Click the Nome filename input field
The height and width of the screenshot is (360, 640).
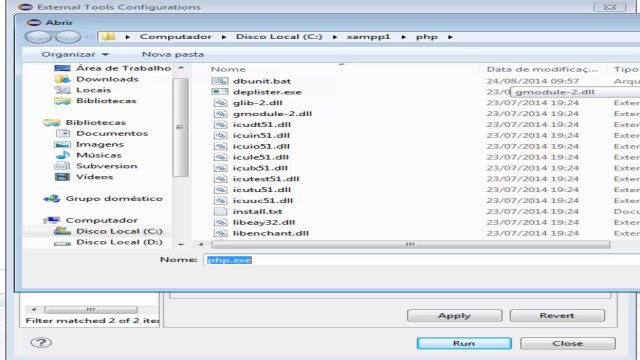click(422, 260)
